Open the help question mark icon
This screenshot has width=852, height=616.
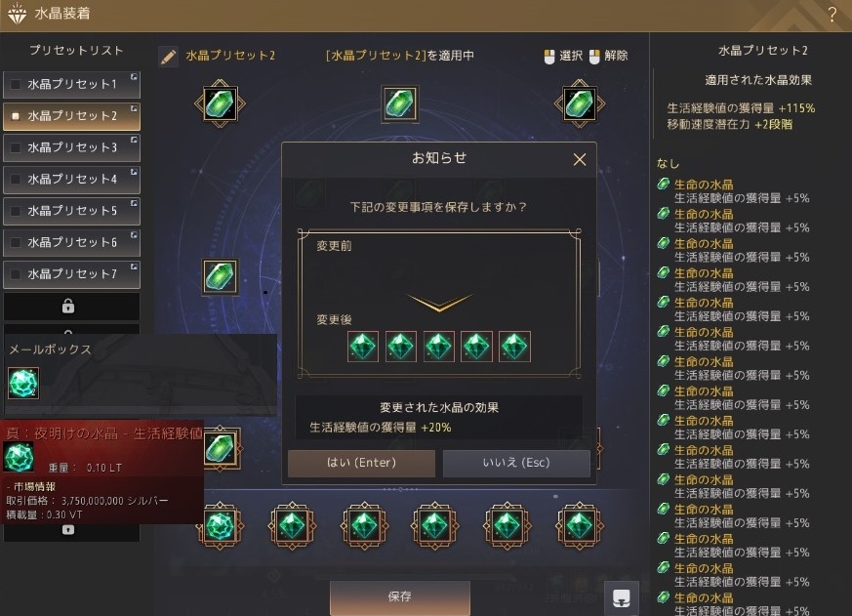pyautogui.click(x=832, y=15)
